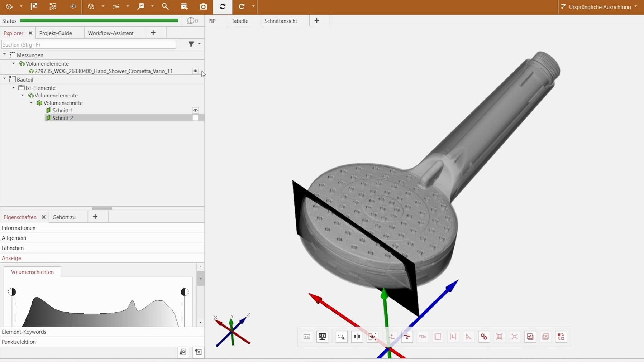This screenshot has height=362, width=644.
Task: Open the PIP view tab
Action: pos(212,21)
